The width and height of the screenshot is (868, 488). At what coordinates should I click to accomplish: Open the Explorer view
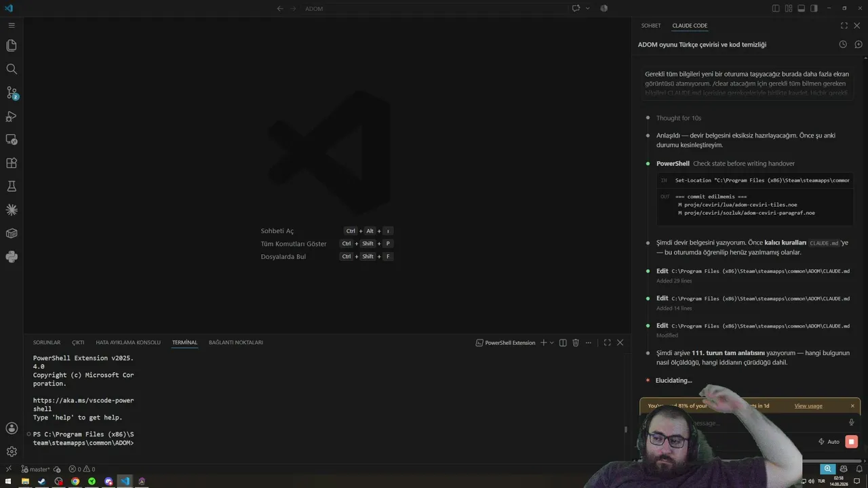click(x=12, y=45)
